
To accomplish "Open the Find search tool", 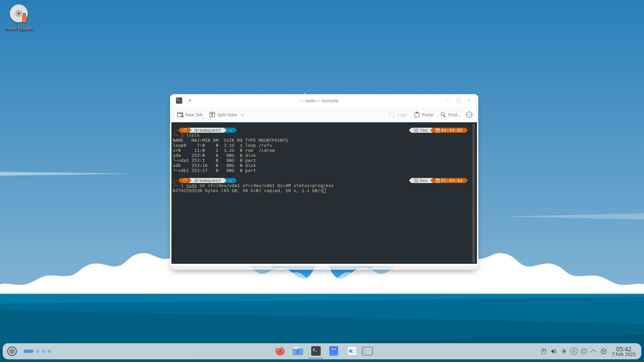I will (450, 115).
